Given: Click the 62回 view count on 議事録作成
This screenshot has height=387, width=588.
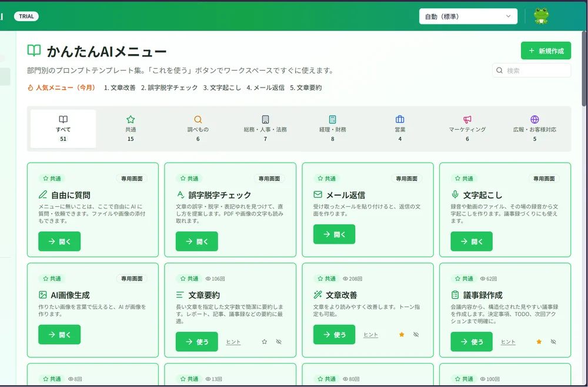Looking at the screenshot, I should 488,278.
